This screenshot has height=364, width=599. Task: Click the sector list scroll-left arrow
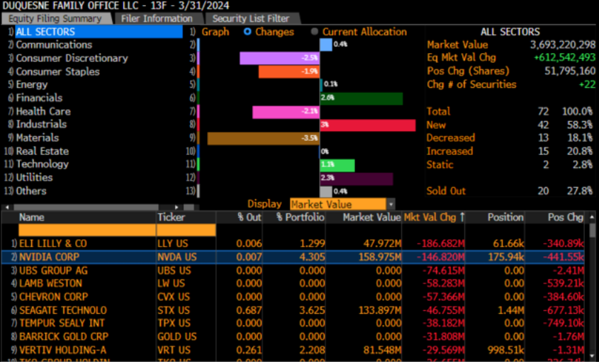7,207
